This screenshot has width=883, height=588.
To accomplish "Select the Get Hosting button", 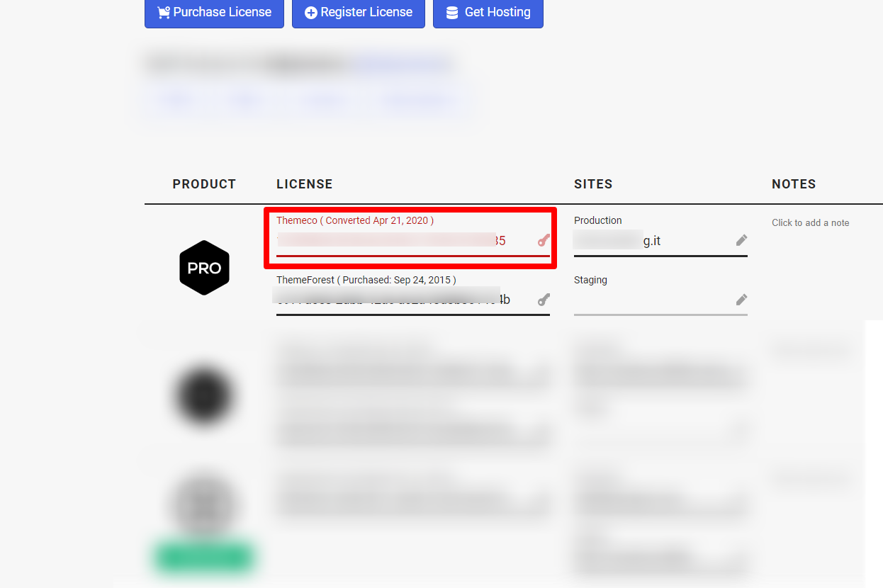I will (488, 13).
